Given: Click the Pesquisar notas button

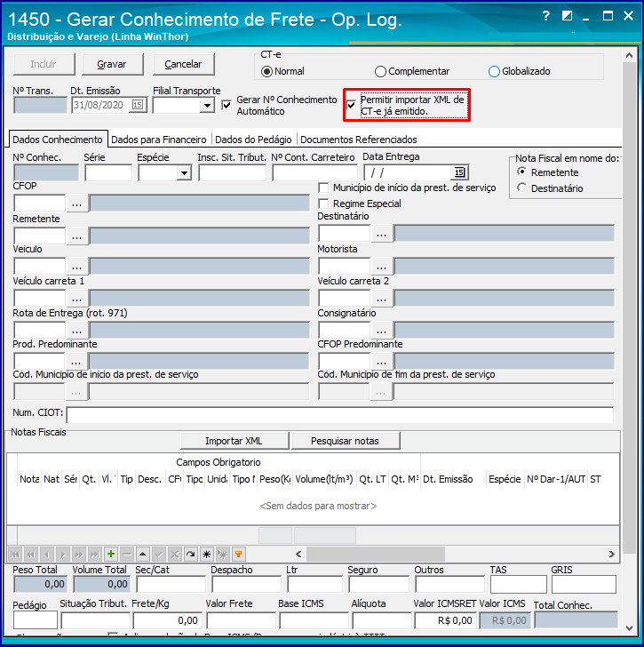Looking at the screenshot, I should 345,441.
